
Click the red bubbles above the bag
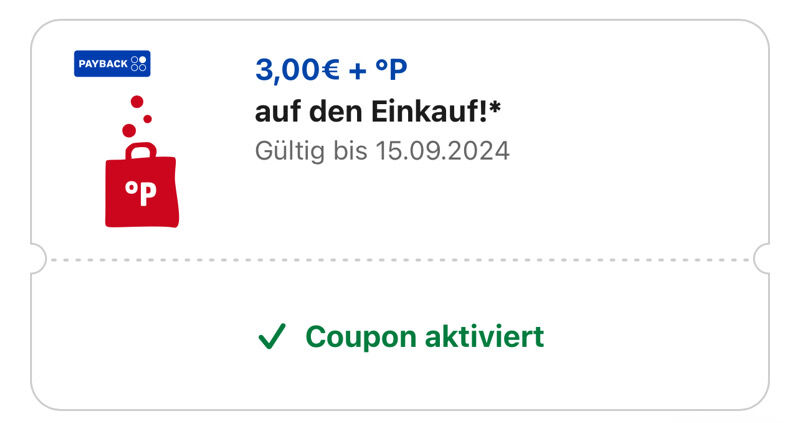coord(137,116)
